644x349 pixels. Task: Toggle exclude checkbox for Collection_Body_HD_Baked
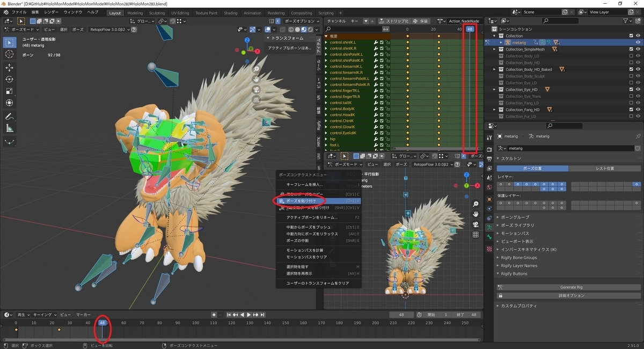tap(631, 69)
